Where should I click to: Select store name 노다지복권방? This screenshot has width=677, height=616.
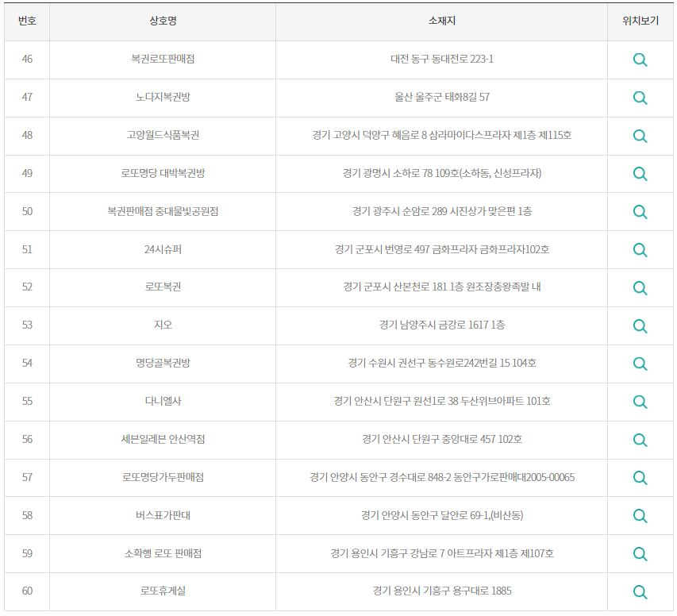(x=163, y=97)
